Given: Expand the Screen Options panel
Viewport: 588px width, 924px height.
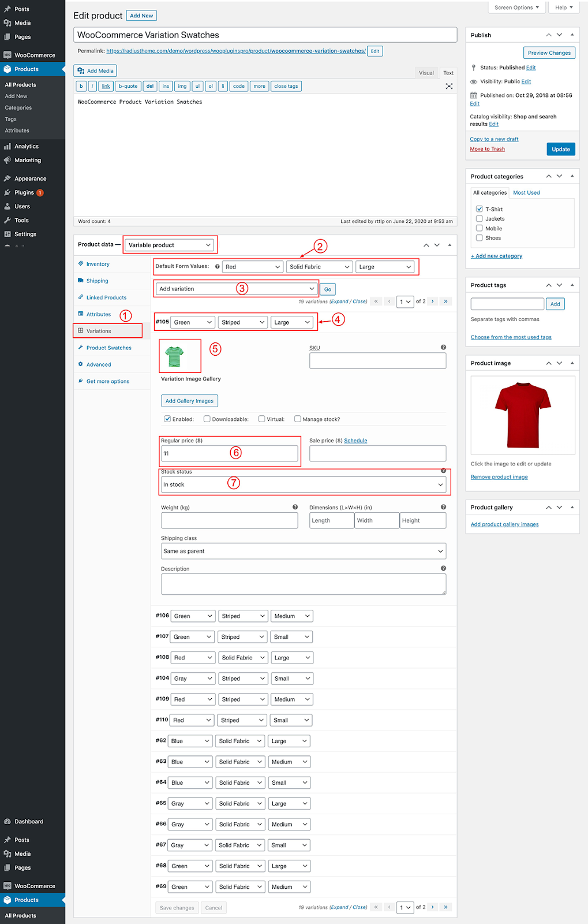Looking at the screenshot, I should point(516,8).
